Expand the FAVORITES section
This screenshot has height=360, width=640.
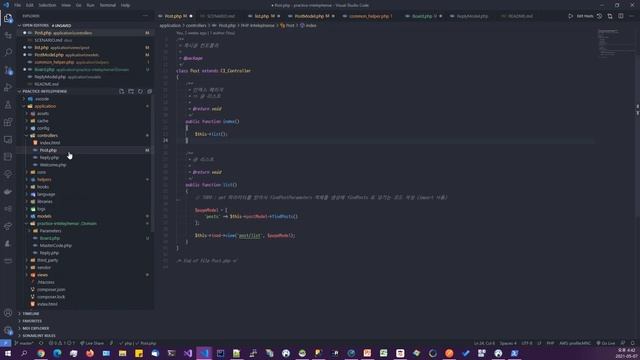coord(32,321)
